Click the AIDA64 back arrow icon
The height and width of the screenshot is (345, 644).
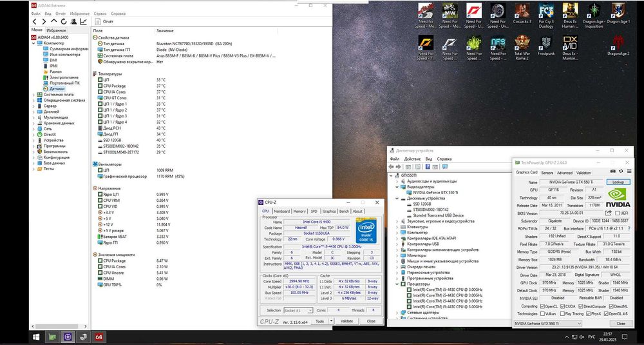(35, 21)
